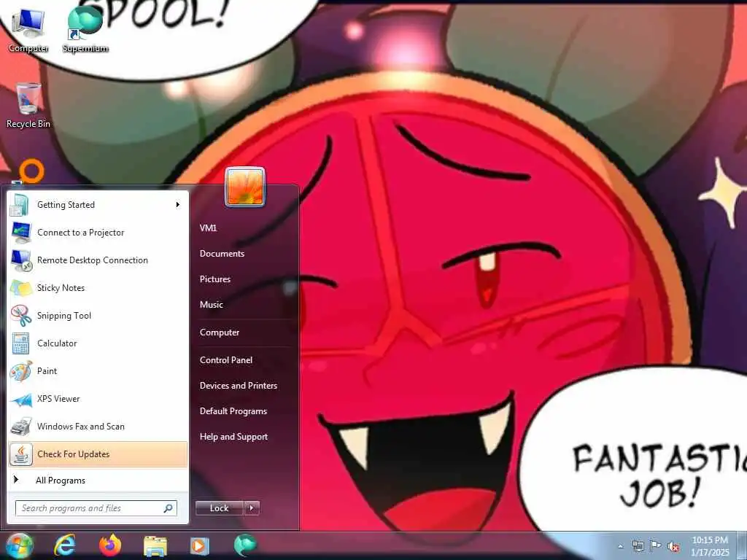
Task: Click the Snipping Tool scissors icon
Action: pyautogui.click(x=20, y=315)
